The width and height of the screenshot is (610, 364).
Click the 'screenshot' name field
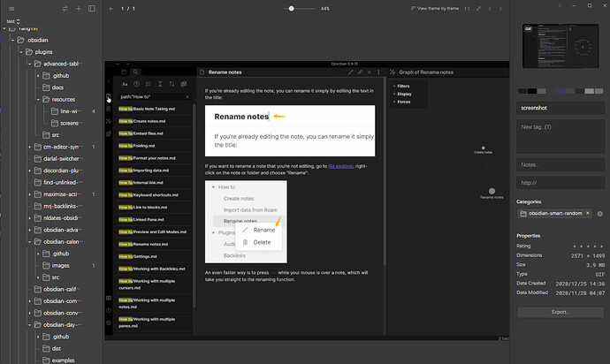click(x=560, y=108)
